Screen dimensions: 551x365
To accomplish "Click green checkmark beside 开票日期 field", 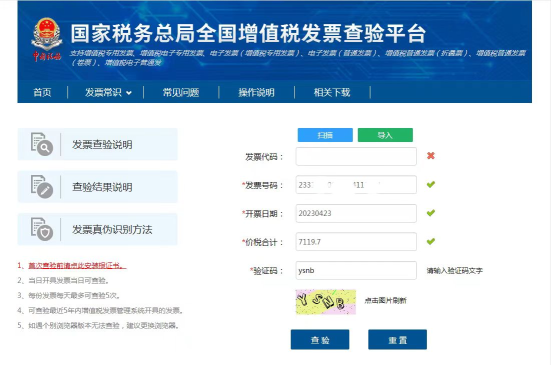I will point(430,213).
